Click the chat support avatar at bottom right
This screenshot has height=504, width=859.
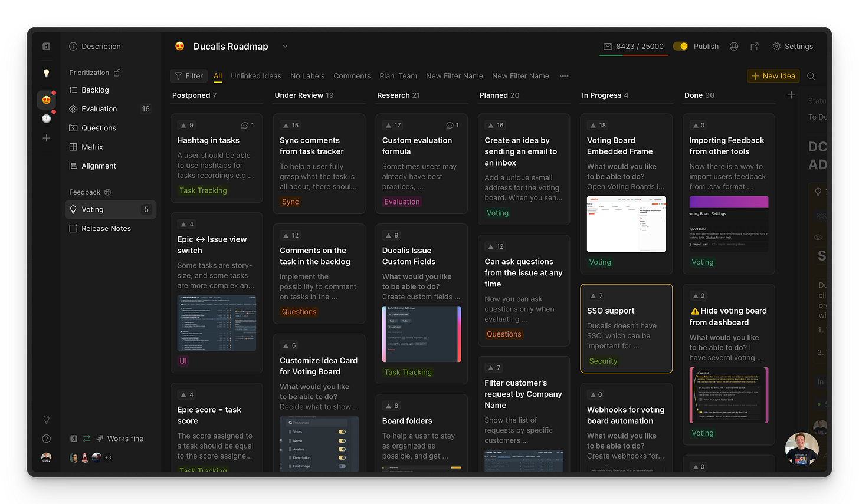click(x=802, y=449)
